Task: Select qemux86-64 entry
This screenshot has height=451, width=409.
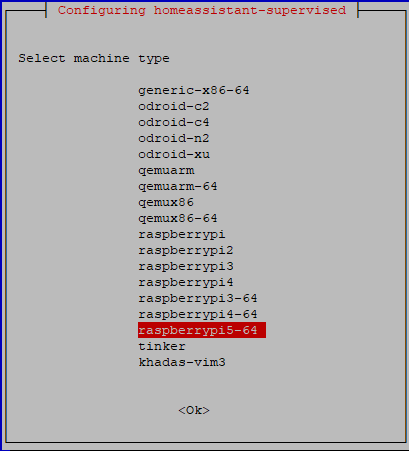Action: 178,218
